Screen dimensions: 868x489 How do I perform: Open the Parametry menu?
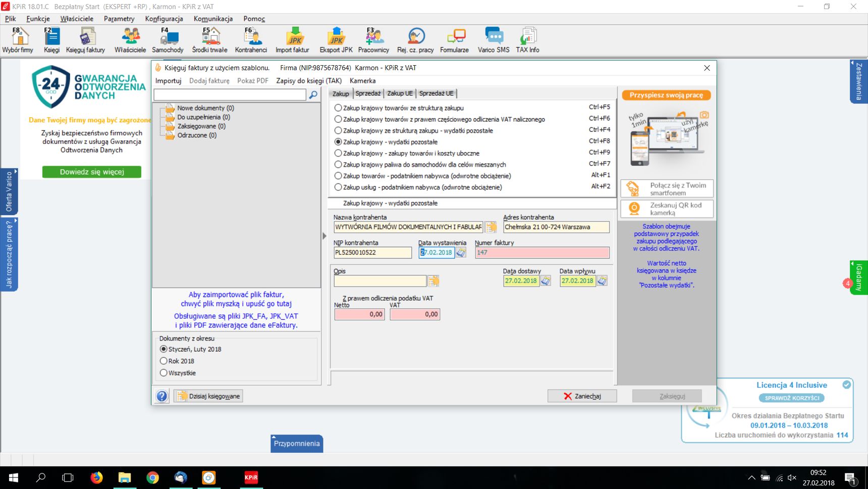point(119,19)
